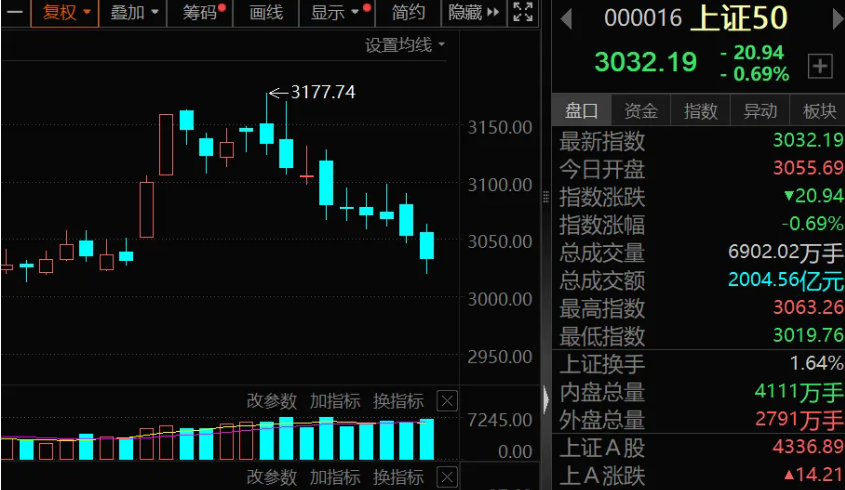
Task: Click the 3177.74 high price label
Action: [x=323, y=92]
